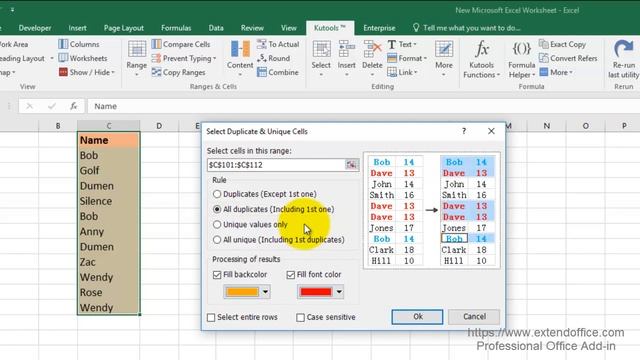Launch Exact Copy
This screenshot has height=360, width=640.
[562, 44]
